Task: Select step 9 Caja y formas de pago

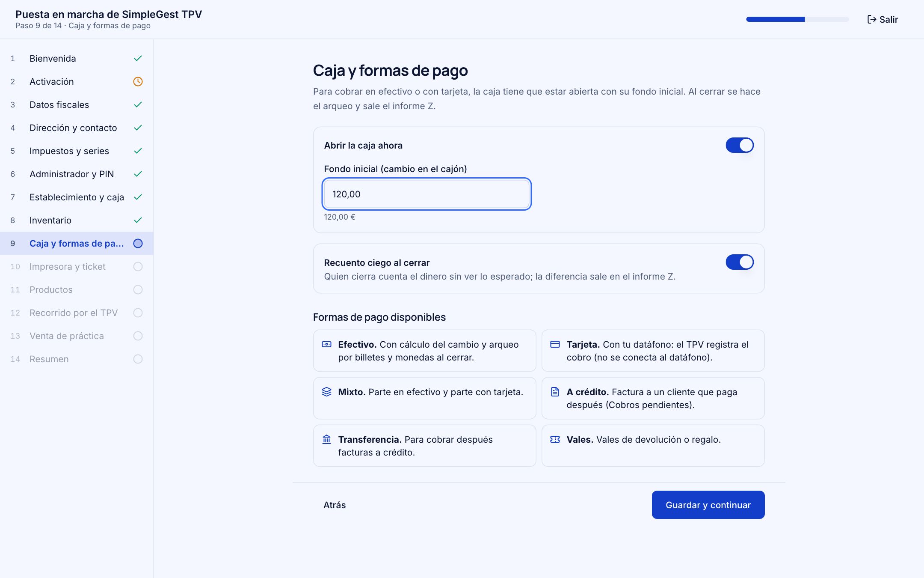Action: coord(77,243)
